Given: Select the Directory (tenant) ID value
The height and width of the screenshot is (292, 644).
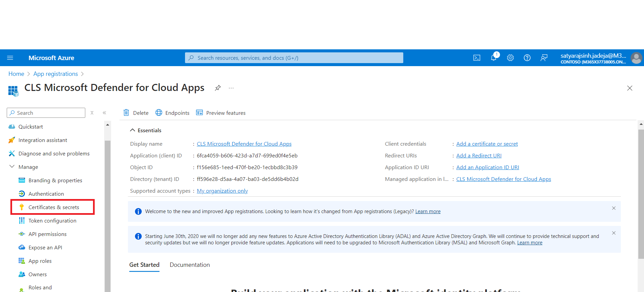Looking at the screenshot, I should coord(247,179).
